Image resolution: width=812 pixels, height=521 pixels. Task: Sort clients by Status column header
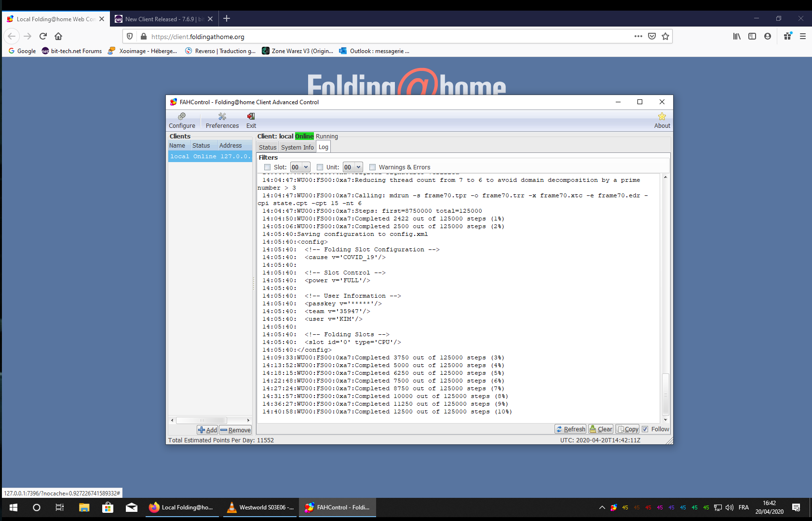pyautogui.click(x=203, y=146)
